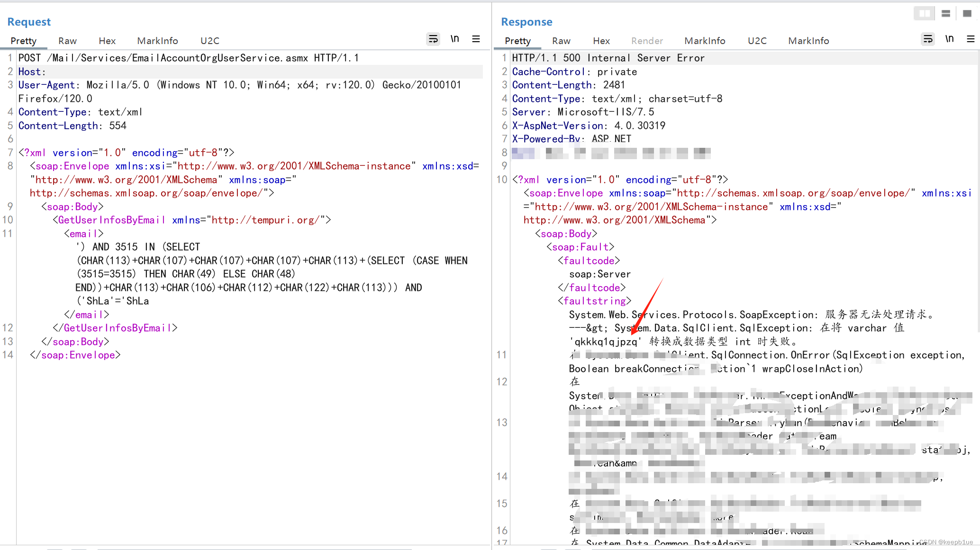Switch to side-by-side layout view
The image size is (980, 550).
[924, 13]
